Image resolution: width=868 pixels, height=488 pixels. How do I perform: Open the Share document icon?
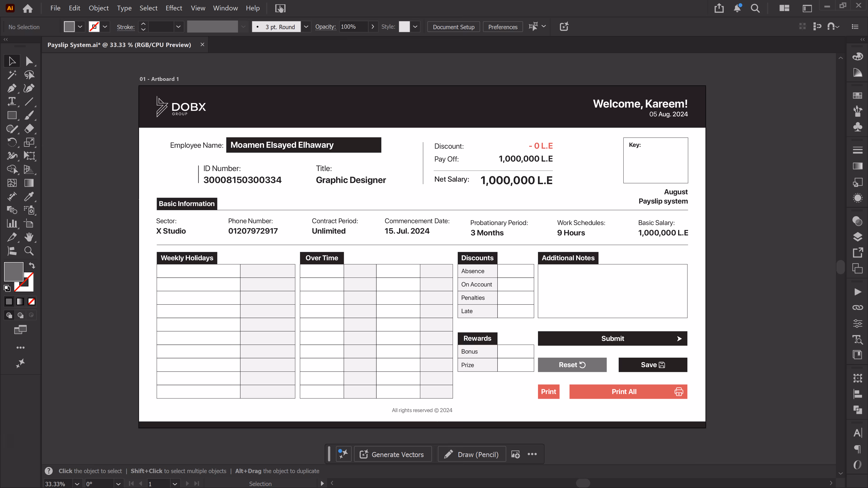pyautogui.click(x=719, y=8)
